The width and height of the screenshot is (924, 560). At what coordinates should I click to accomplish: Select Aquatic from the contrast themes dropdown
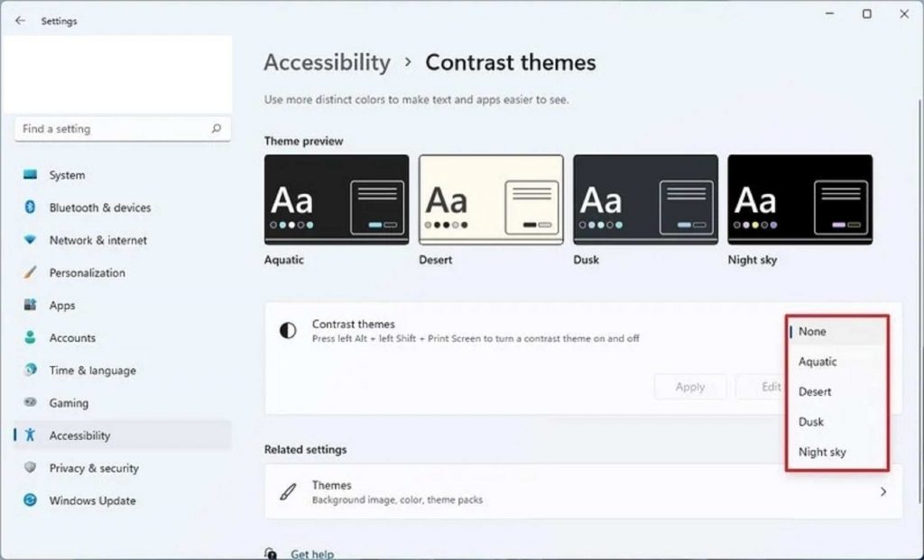818,362
